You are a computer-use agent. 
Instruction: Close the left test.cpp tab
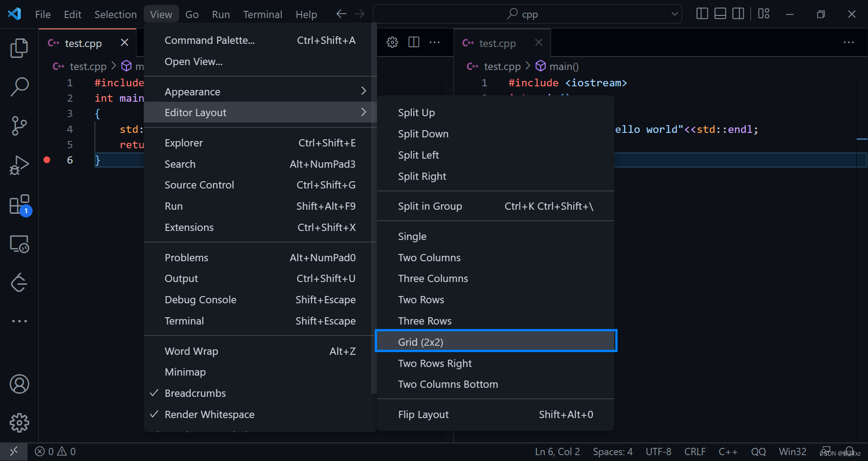125,42
